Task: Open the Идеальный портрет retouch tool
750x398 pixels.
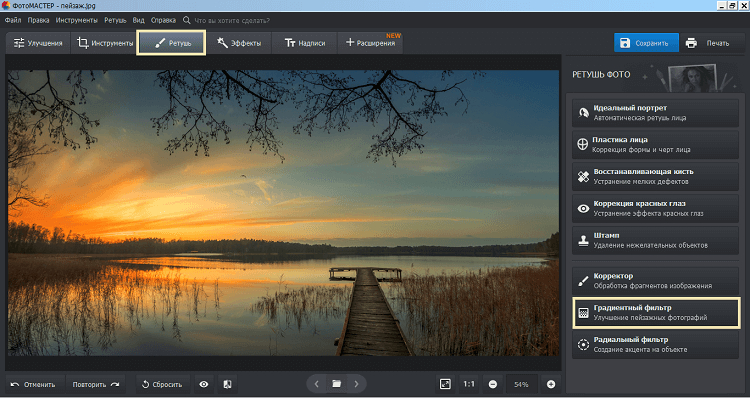Action: [655, 113]
